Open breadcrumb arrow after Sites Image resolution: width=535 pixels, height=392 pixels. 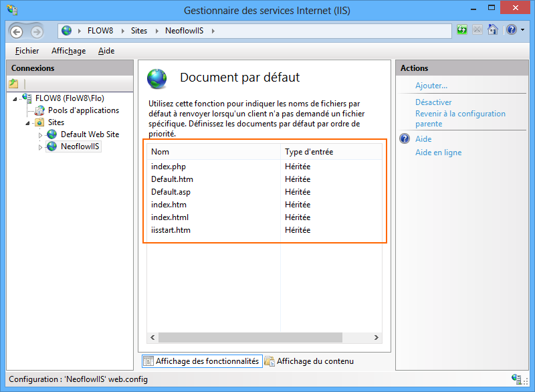point(157,31)
